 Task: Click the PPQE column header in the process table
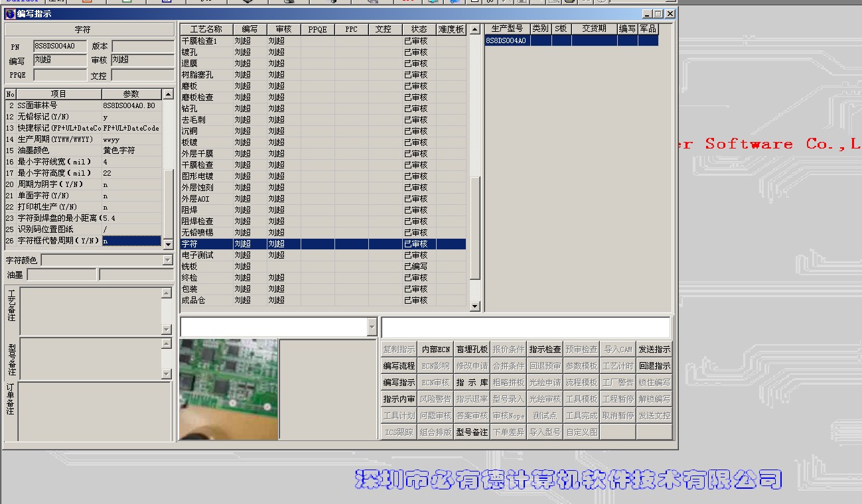pyautogui.click(x=317, y=29)
